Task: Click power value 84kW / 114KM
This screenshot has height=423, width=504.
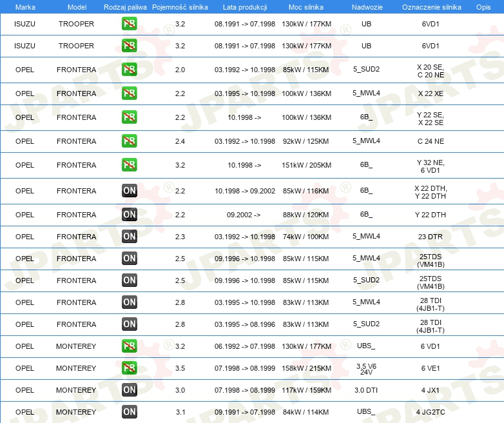Action: pos(305,412)
